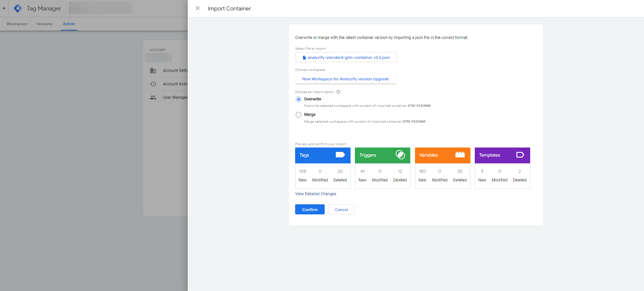Image resolution: width=644 pixels, height=291 pixels.
Task: Click the Confirm button
Action: [x=310, y=209]
